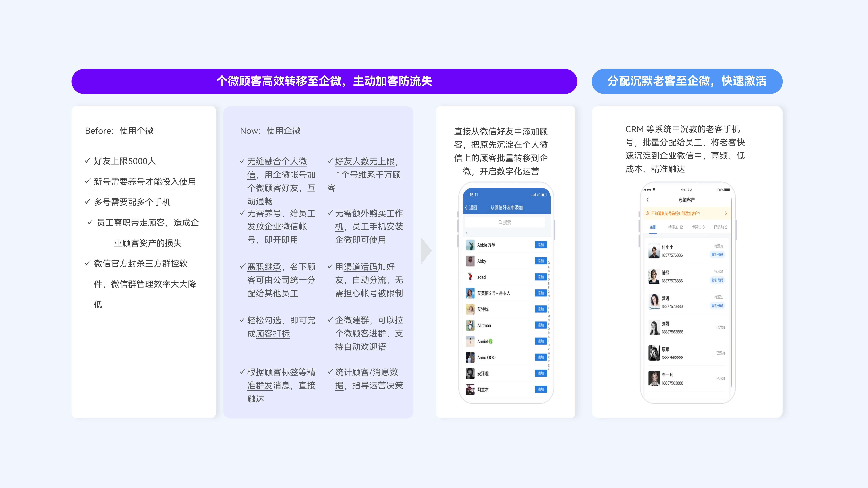The width and height of the screenshot is (868, 488).
Task: Click the 搜索 search field
Action: tap(504, 222)
